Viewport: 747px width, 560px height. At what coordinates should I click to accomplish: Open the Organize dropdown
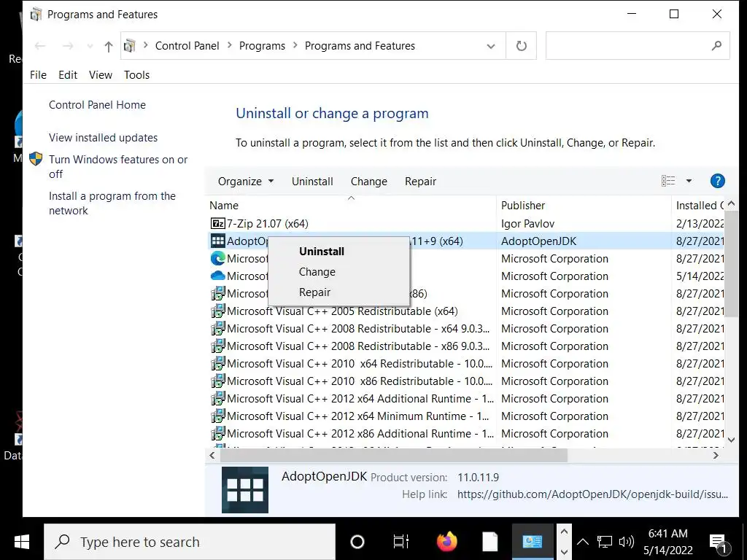[x=245, y=182]
